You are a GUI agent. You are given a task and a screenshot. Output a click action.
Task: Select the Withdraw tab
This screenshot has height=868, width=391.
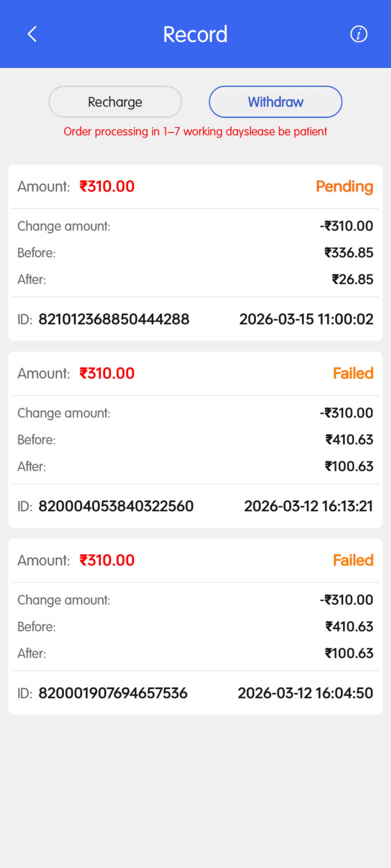click(276, 102)
